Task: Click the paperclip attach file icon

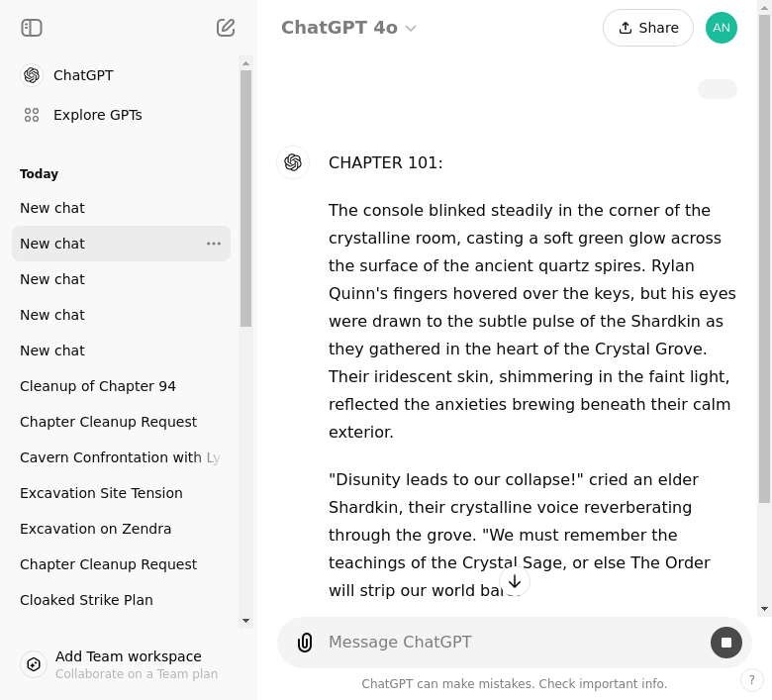Action: [305, 643]
